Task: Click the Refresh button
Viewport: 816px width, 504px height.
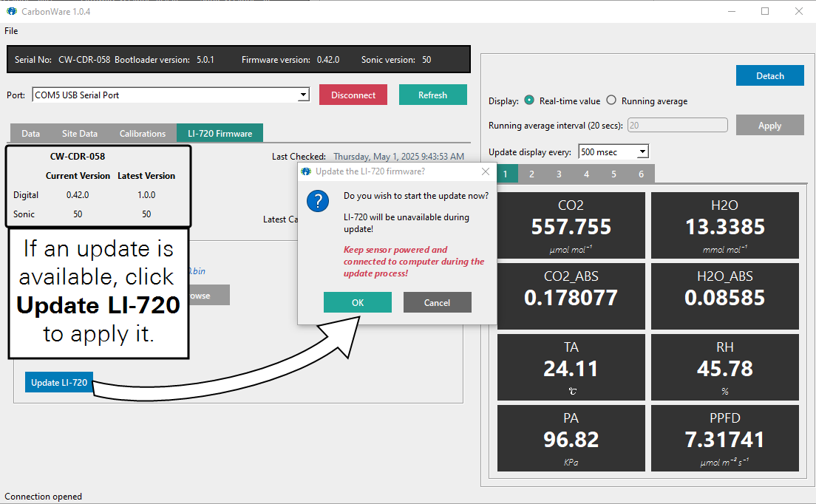Action: click(x=433, y=95)
